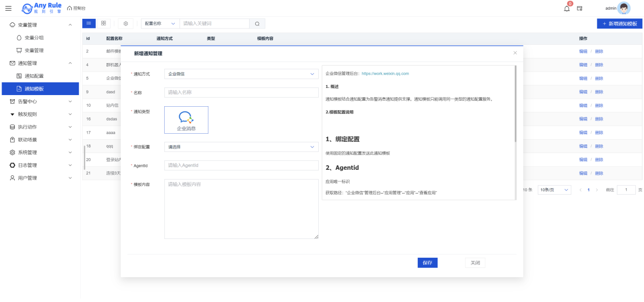
Task: Click the 控制台 home icon
Action: pos(70,8)
